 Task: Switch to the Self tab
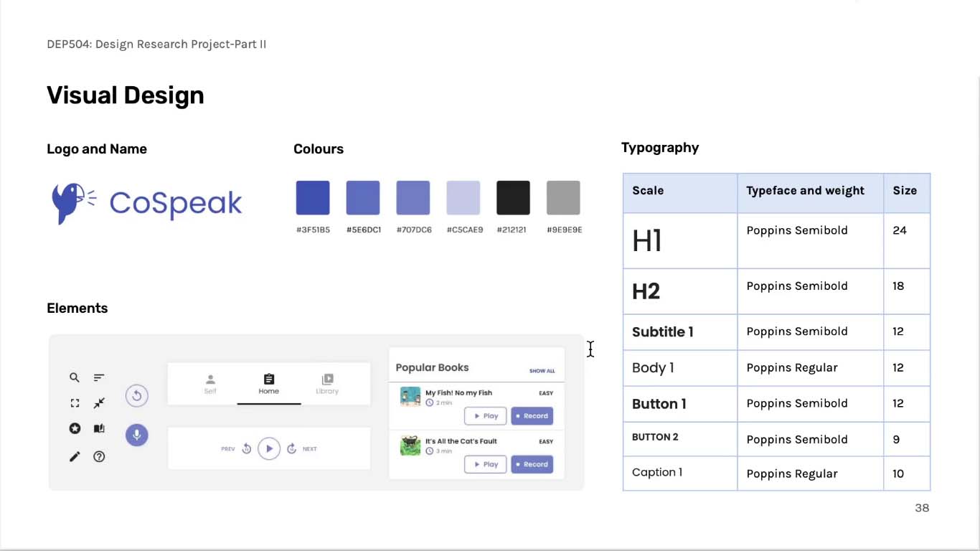[x=210, y=383]
